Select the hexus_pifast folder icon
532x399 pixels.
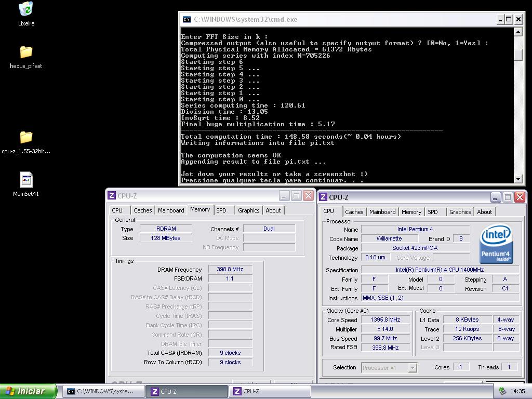[26, 52]
